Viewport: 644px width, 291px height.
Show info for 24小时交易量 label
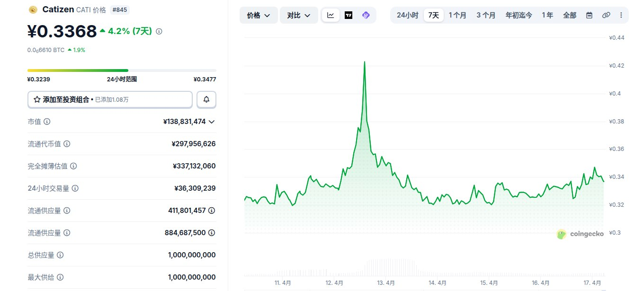[75, 188]
